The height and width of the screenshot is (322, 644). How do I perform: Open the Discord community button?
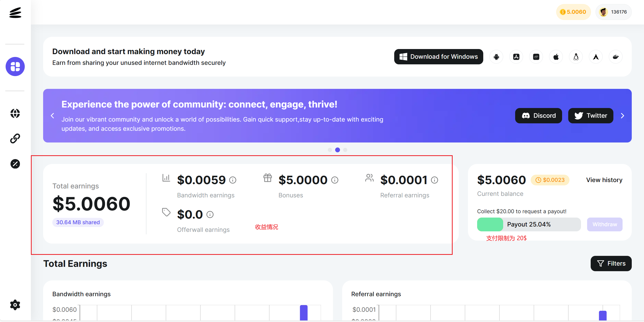tap(539, 116)
